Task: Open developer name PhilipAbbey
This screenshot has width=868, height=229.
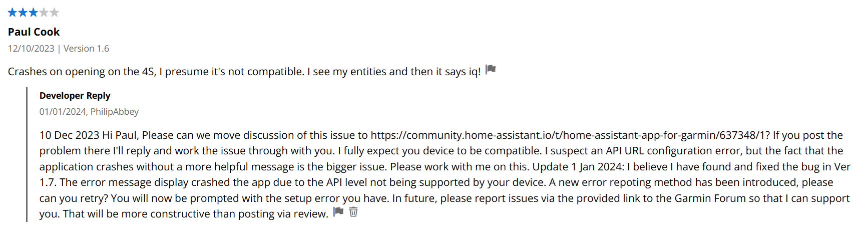Action: tap(115, 112)
